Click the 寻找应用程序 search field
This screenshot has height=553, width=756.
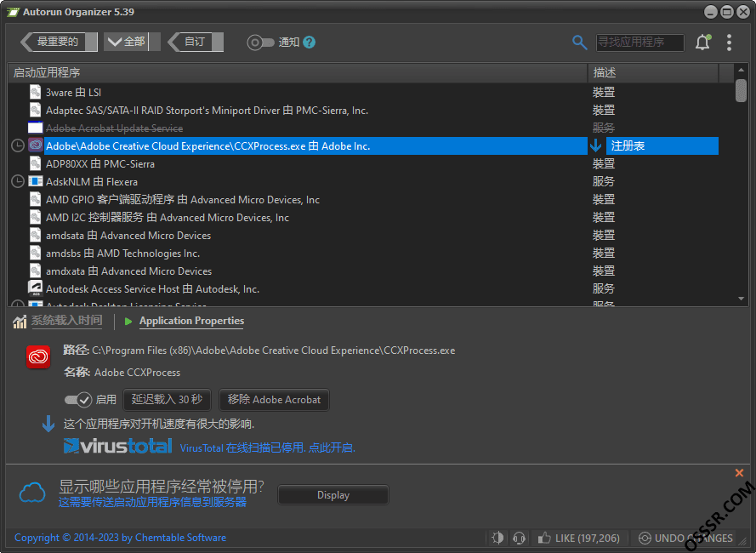tap(639, 43)
